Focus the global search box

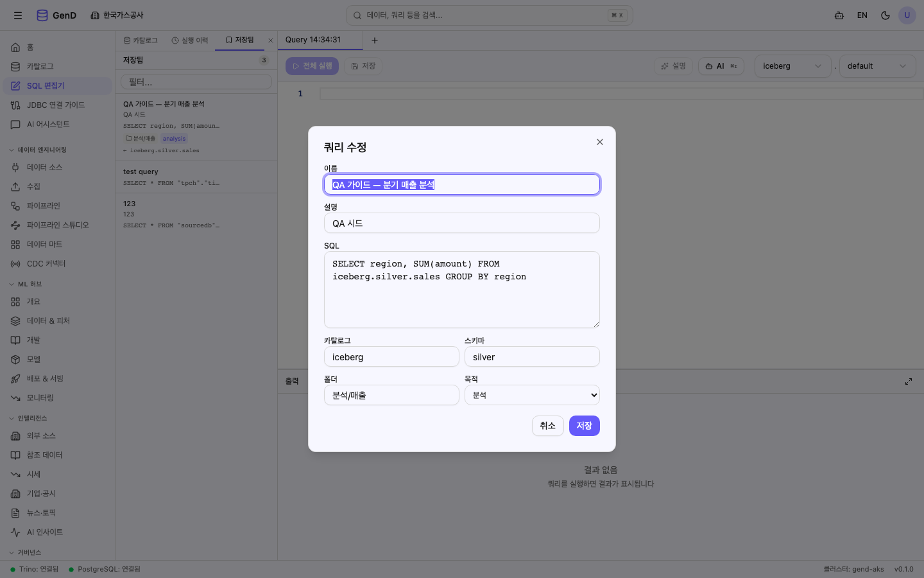point(490,15)
